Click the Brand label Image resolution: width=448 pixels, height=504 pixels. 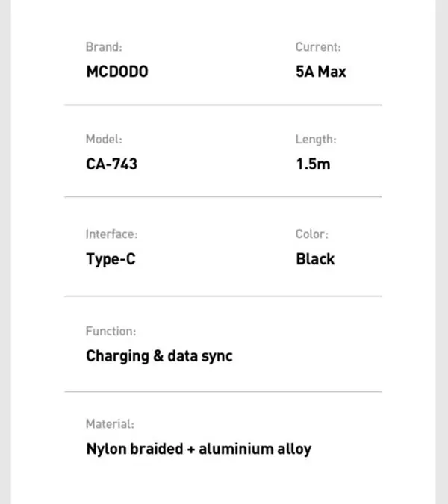coord(104,47)
